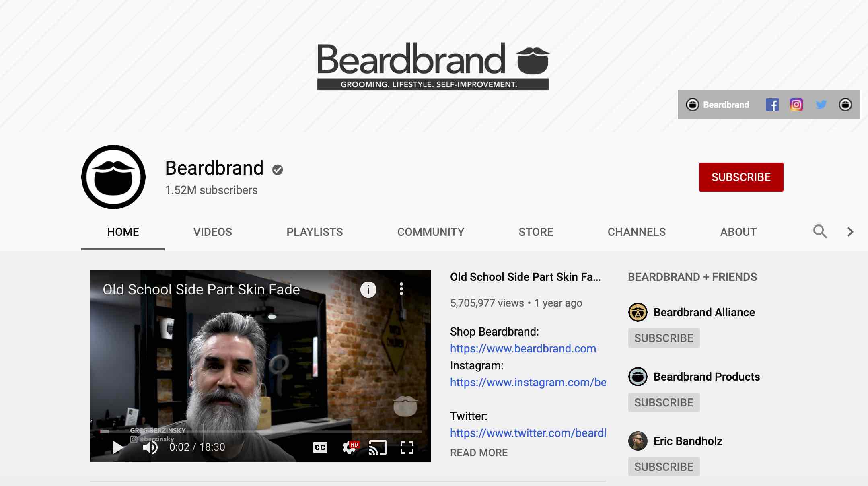Open the Playlists tab
868x486 pixels.
(315, 232)
